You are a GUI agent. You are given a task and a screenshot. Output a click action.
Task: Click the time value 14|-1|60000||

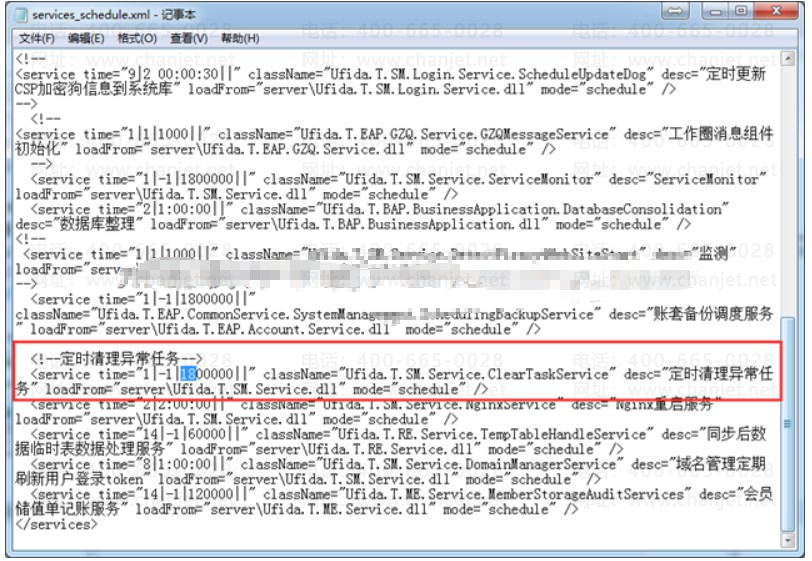(191, 434)
